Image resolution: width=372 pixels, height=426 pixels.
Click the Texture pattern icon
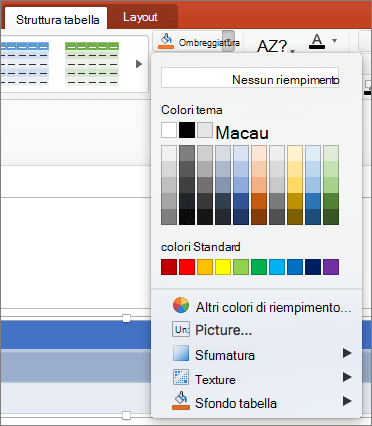click(x=181, y=377)
